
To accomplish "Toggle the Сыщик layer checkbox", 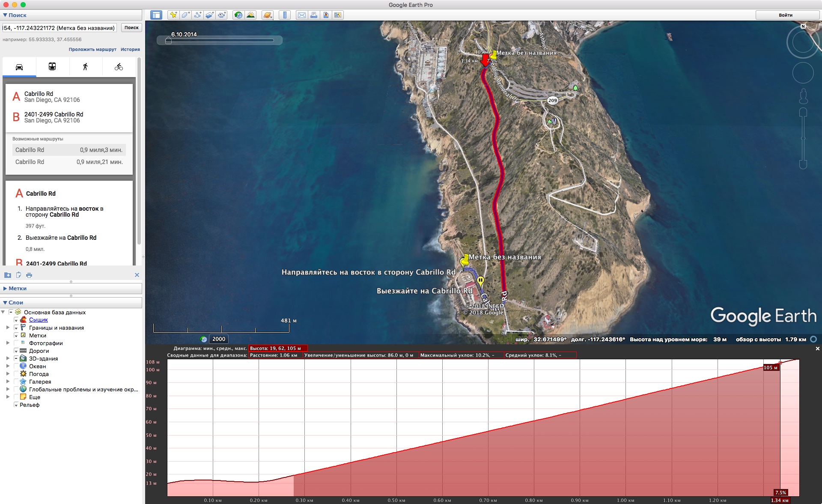I will point(16,320).
